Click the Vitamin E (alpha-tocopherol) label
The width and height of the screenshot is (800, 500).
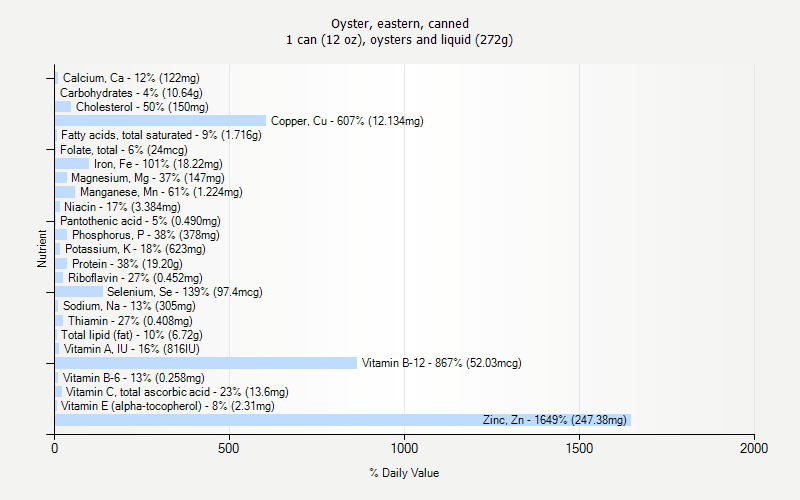(x=167, y=406)
